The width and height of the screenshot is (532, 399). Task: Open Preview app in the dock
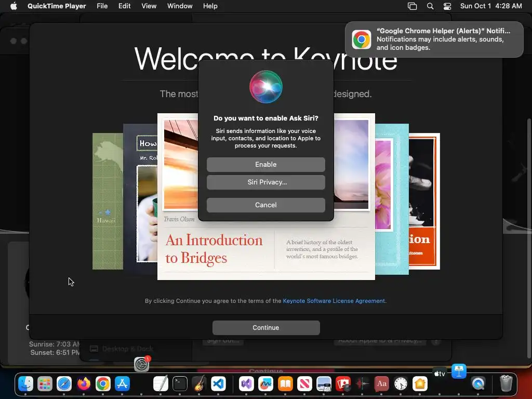324,384
